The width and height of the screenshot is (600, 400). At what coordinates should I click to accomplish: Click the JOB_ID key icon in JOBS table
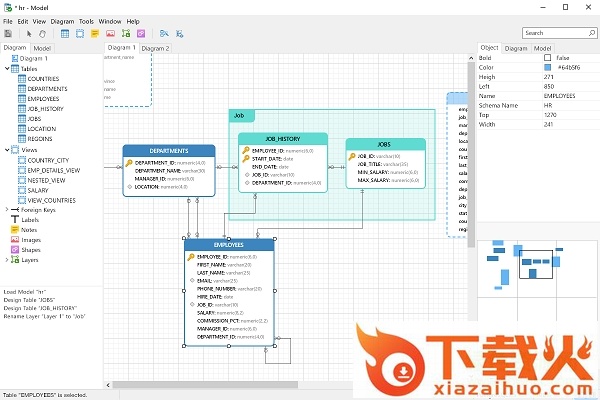coord(352,156)
